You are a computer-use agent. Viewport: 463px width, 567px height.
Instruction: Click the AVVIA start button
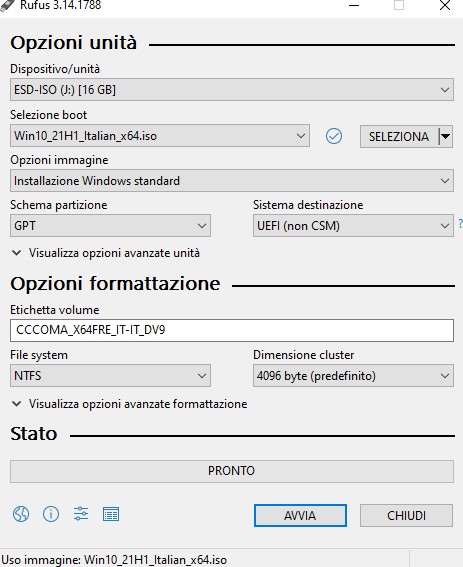point(300,515)
